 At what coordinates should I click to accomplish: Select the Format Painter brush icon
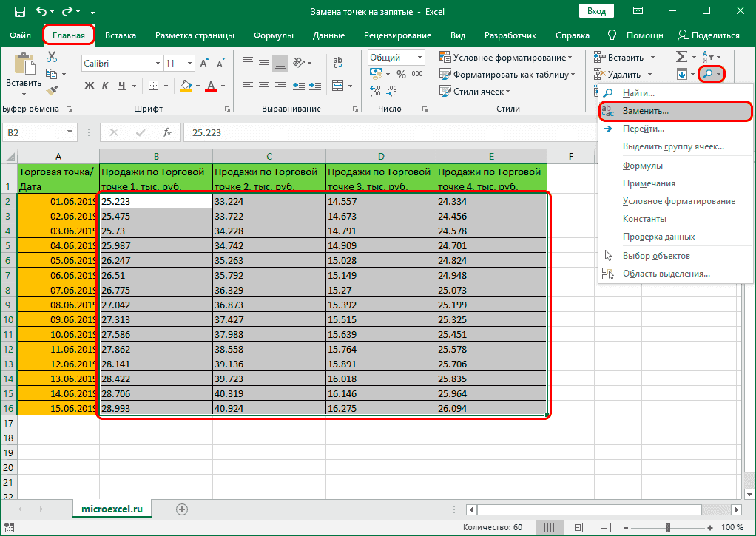[x=51, y=89]
